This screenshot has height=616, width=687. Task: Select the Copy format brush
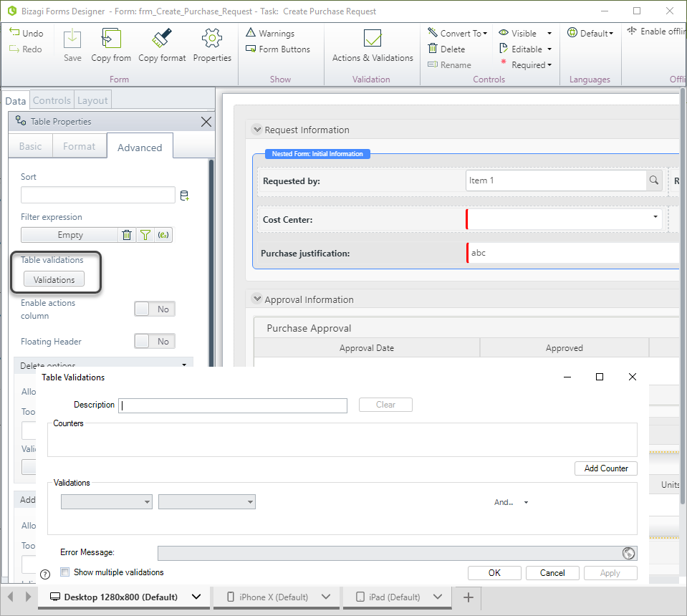click(x=162, y=39)
